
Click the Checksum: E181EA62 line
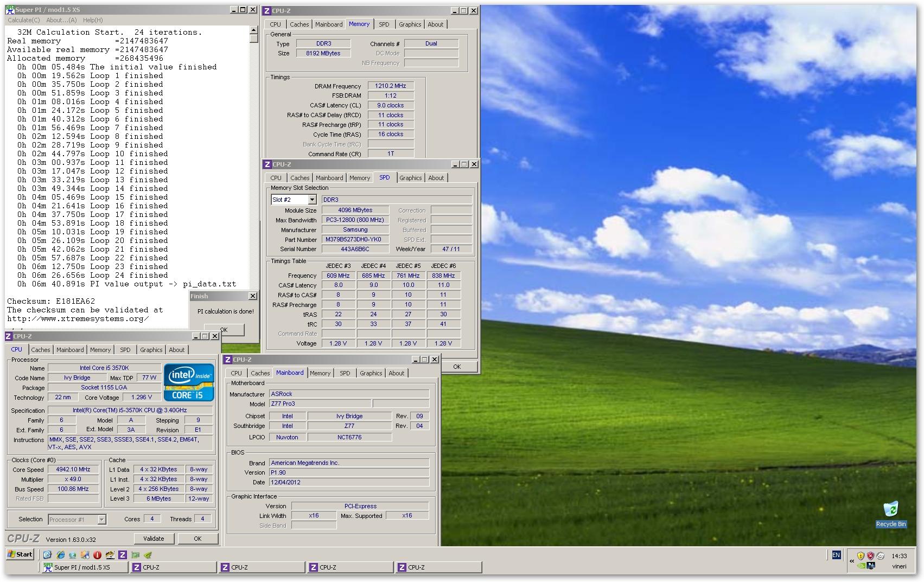point(51,301)
